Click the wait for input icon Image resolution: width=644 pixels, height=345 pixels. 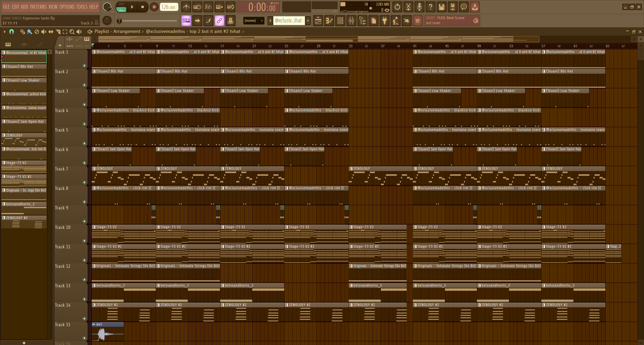(197, 7)
